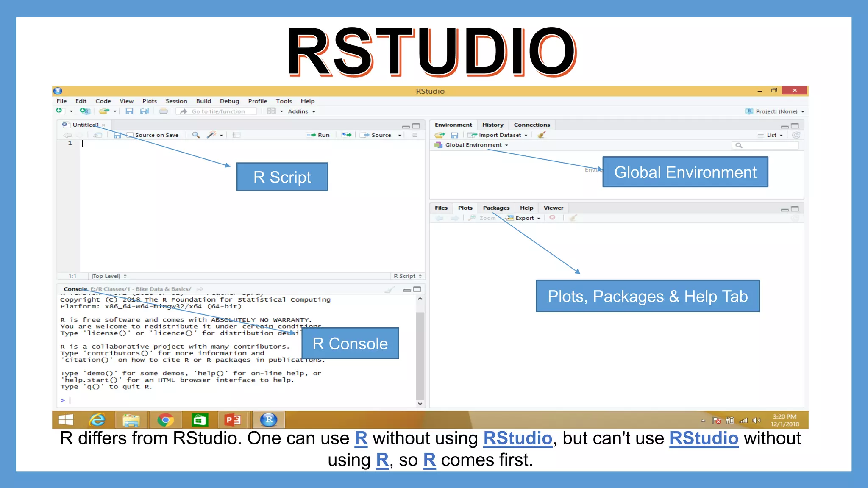
Task: Open the Session menu
Action: 176,101
